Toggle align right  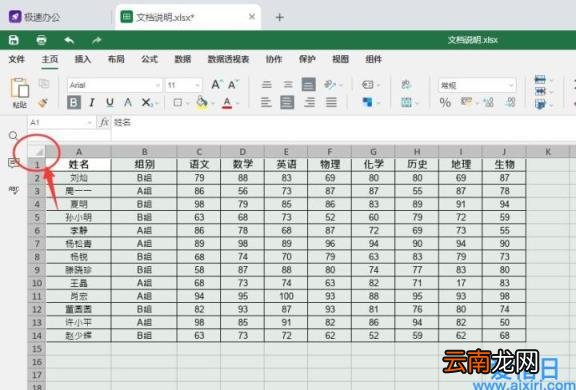click(310, 102)
